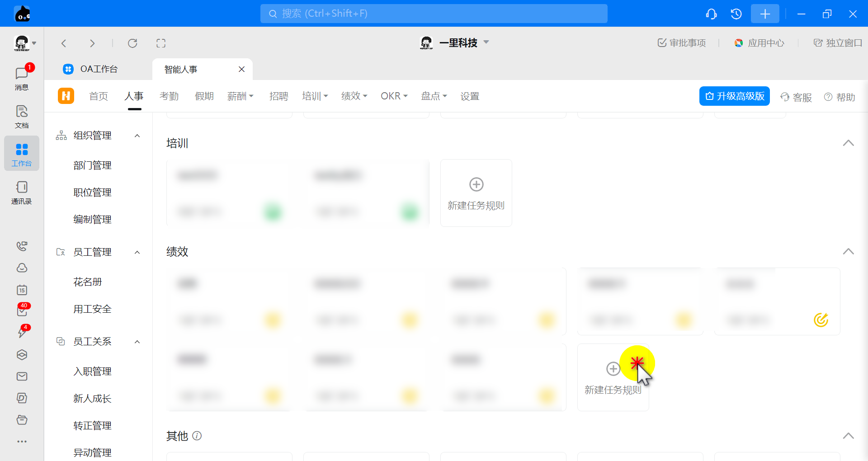
Task: Open 花名册 in the sidebar
Action: (x=88, y=282)
